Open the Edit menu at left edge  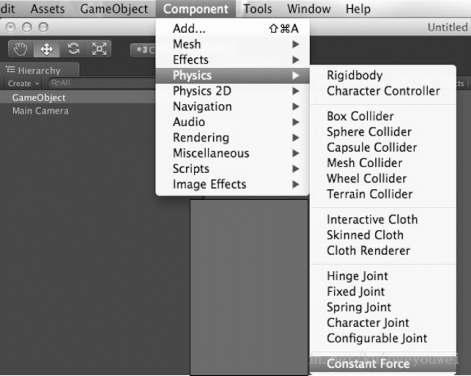coord(8,9)
